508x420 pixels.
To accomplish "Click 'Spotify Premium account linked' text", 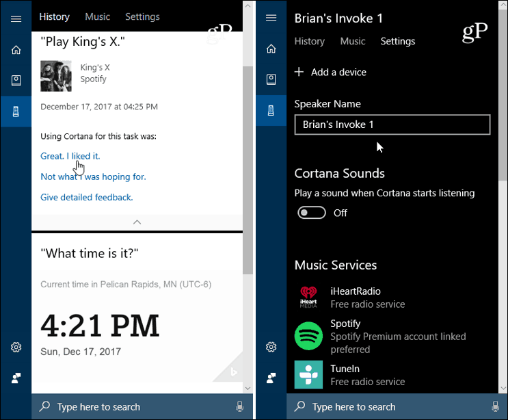I will (x=398, y=337).
